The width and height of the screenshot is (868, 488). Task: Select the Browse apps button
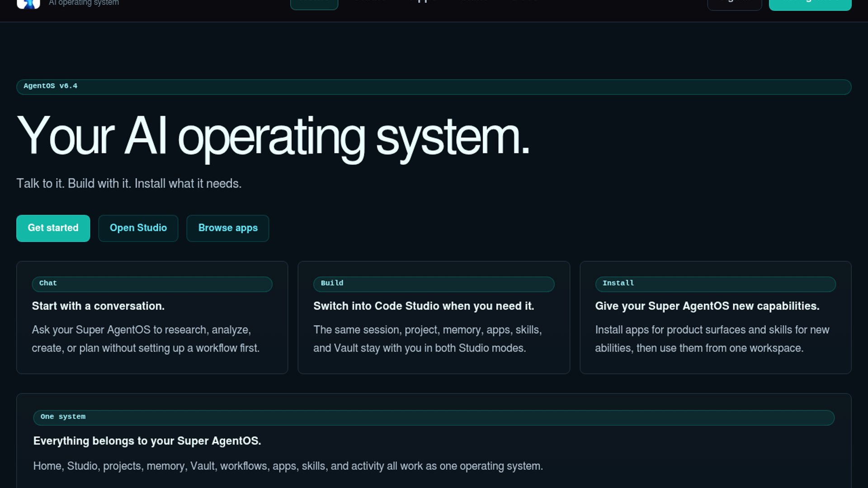228,228
